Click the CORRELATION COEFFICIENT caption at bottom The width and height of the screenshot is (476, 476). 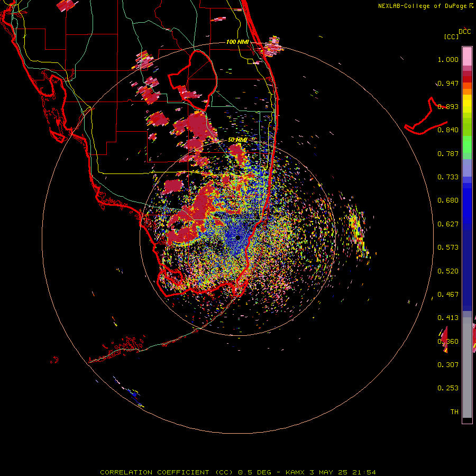[237, 472]
